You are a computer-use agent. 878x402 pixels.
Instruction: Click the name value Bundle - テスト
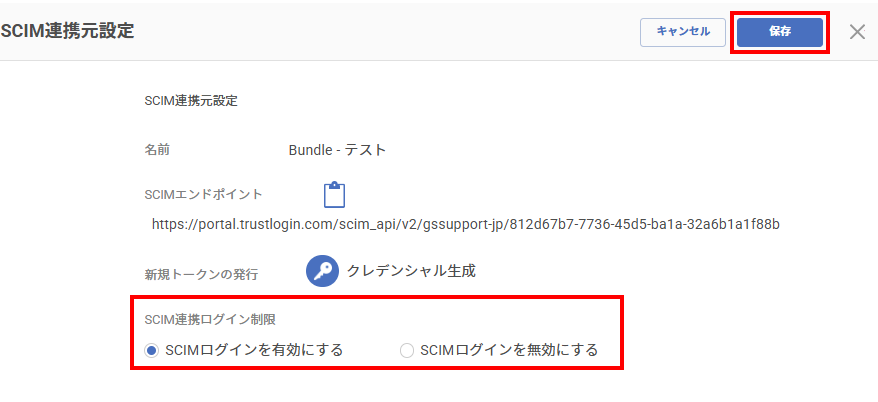click(337, 150)
